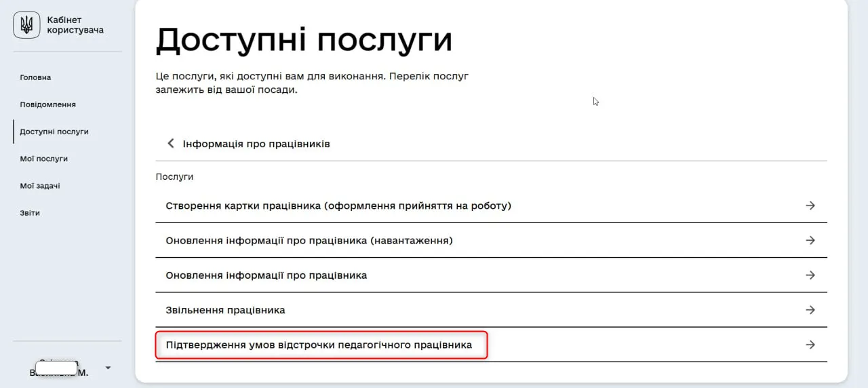868x388 pixels.
Task: Open Підтвердження умов відстрочки педагогічного працівника
Action: [x=491, y=345]
